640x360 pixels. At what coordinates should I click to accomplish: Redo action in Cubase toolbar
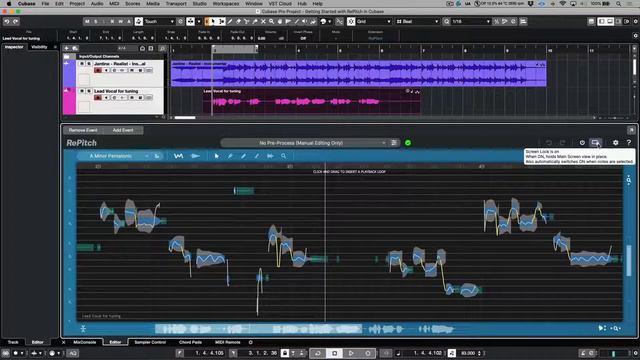16,21
